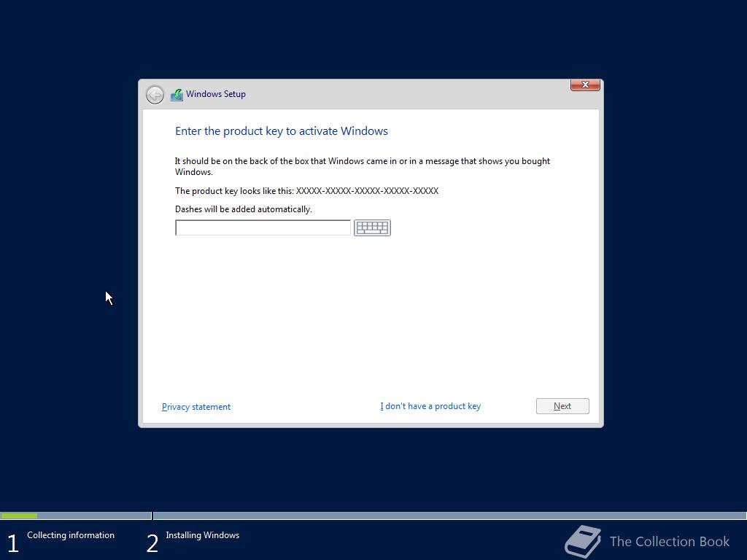Click the "Windows Setup" title text
Image resolution: width=747 pixels, height=560 pixels.
point(216,94)
